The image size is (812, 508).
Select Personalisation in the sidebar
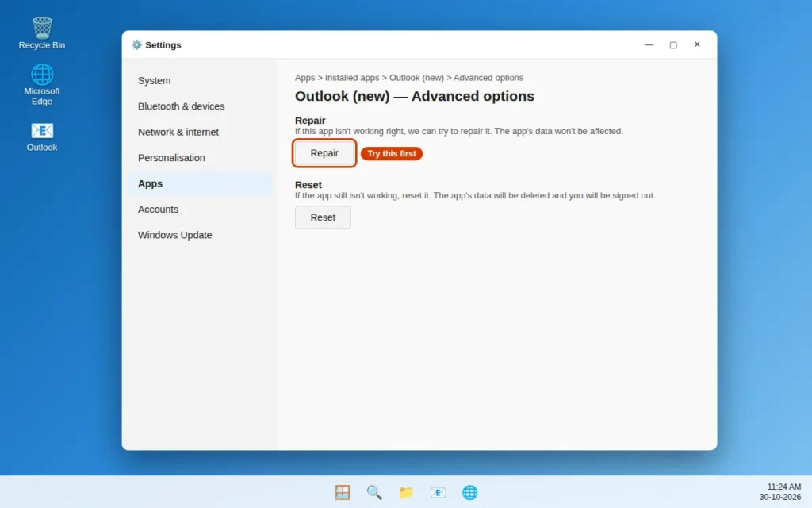pos(200,158)
